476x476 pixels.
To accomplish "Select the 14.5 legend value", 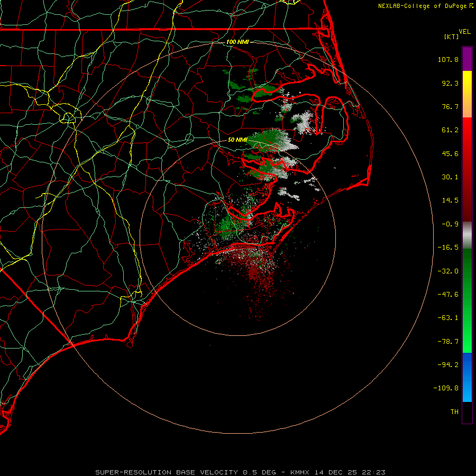I will point(450,200).
